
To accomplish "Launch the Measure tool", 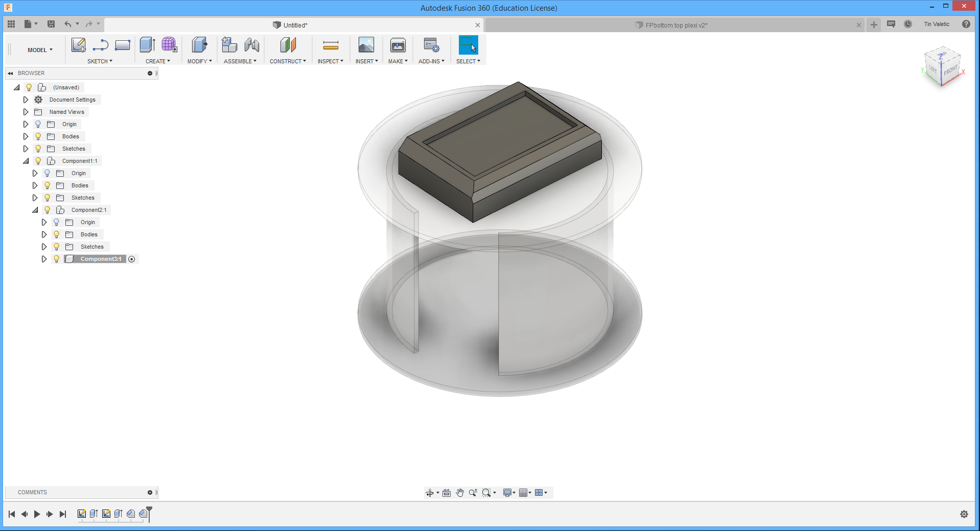I will click(331, 45).
